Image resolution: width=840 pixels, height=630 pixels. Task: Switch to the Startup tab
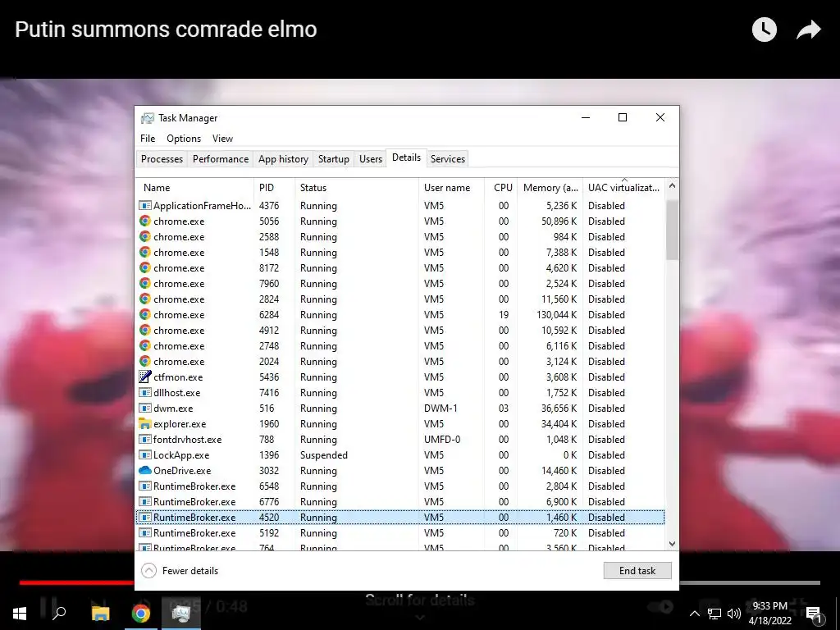click(x=333, y=158)
